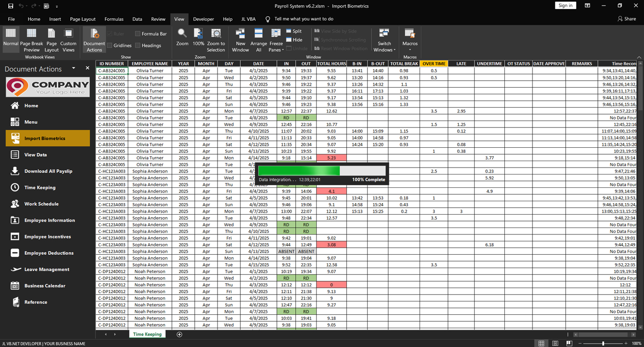Screen dimensions: 644x347
Task: Open Employee Deductions in sidebar
Action: tap(48, 253)
